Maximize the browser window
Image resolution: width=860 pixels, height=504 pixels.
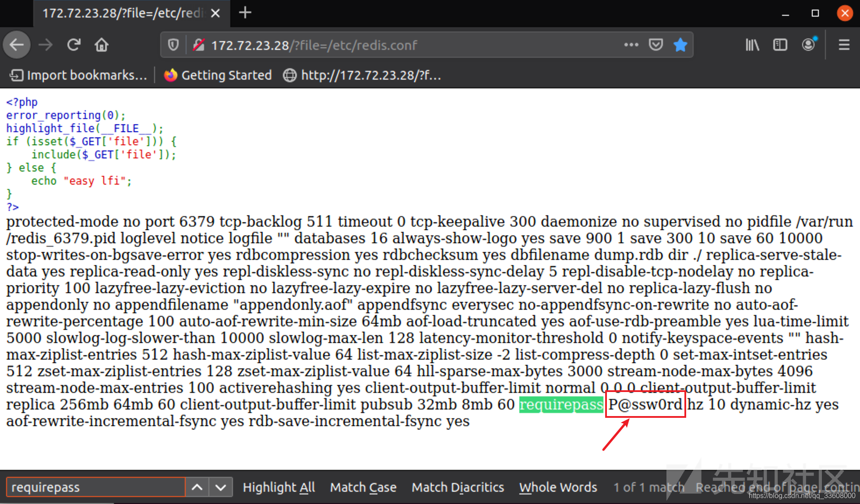(x=815, y=13)
